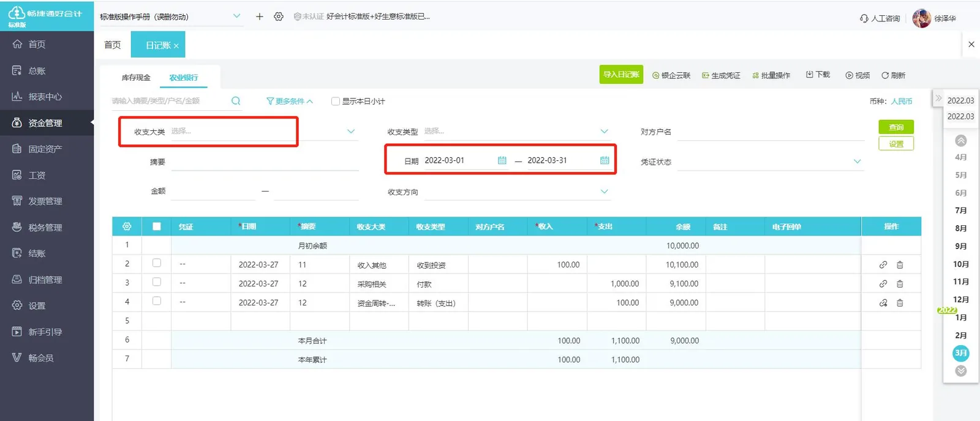The height and width of the screenshot is (421, 980).
Task: Click the month list up arrow
Action: tap(961, 141)
